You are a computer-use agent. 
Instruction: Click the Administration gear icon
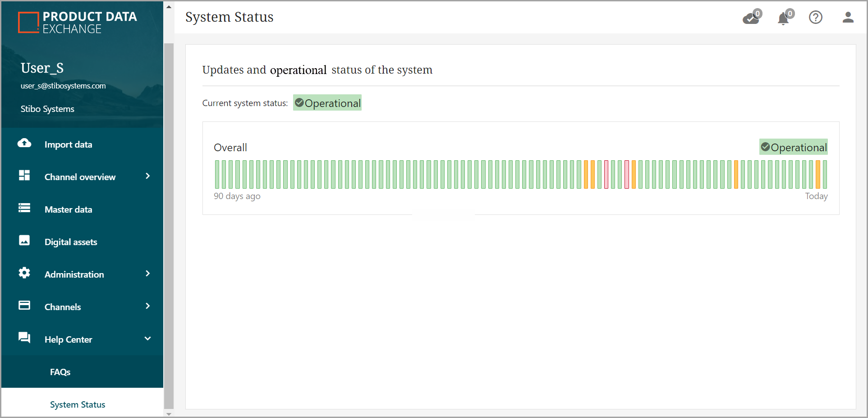pyautogui.click(x=24, y=273)
